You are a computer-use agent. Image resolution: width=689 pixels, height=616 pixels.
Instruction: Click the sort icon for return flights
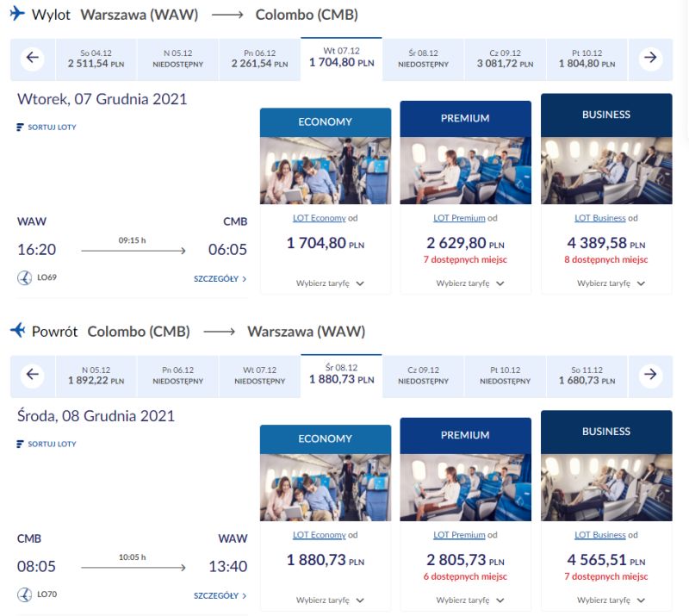tap(20, 444)
